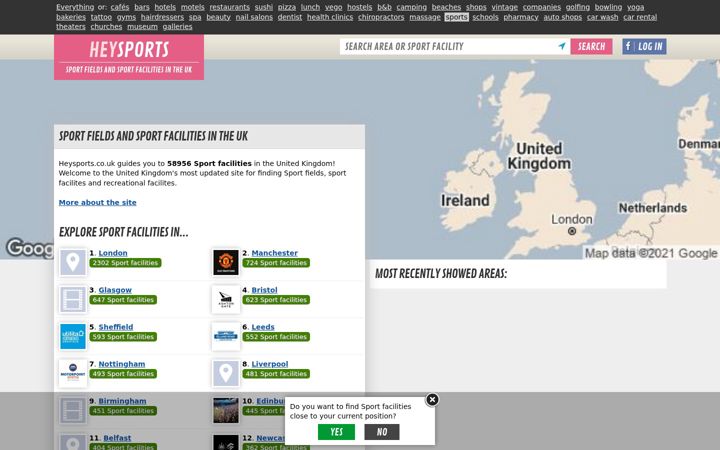Select the beaches category
Screen dimensions: 720x450
[446, 7]
